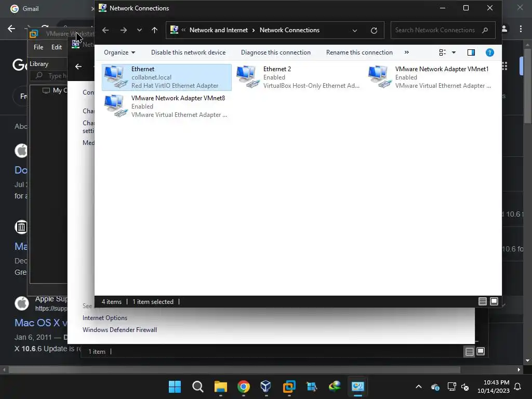
Task: Open the Organize menu
Action: click(x=119, y=52)
